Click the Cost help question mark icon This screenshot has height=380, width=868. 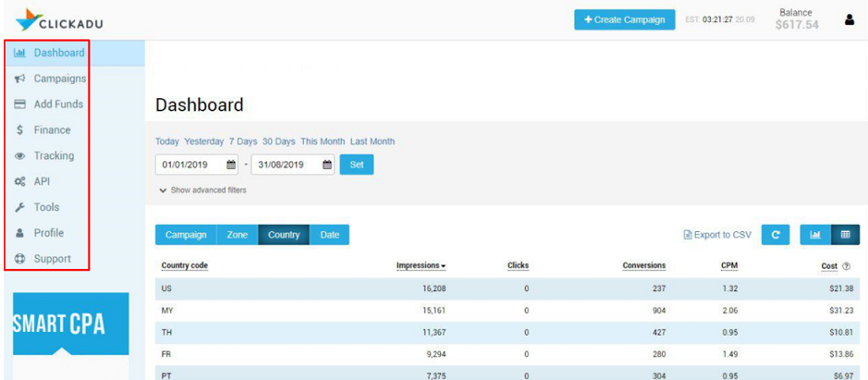(x=846, y=266)
